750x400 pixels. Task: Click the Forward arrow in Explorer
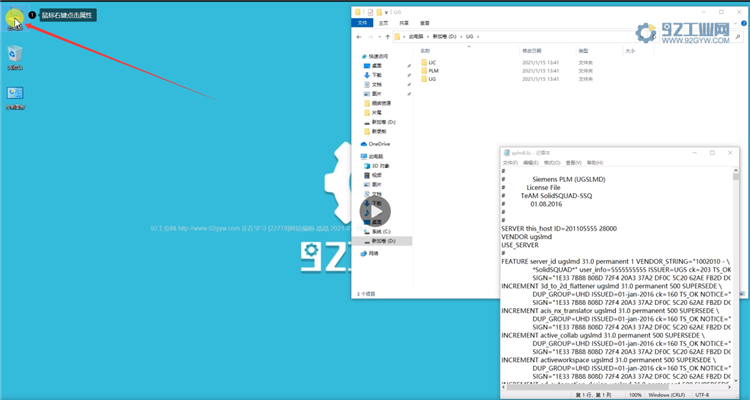pyautogui.click(x=370, y=37)
